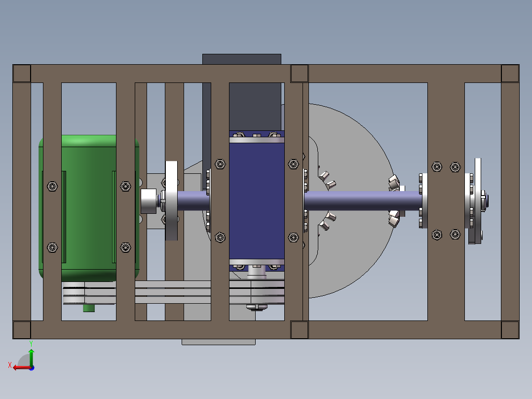
Task: Select the dark blue gearbox housing
Action: (x=257, y=201)
